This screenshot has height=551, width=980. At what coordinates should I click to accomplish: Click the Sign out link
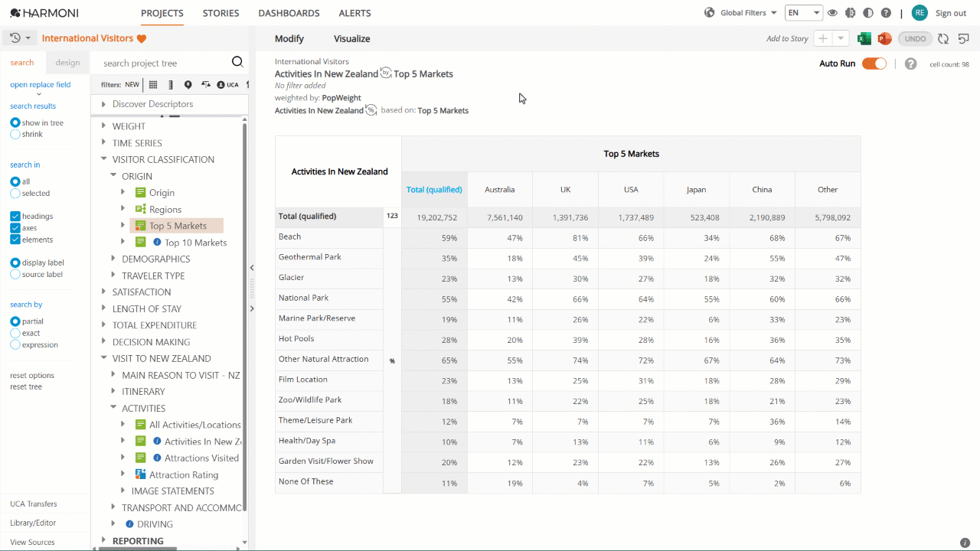click(951, 13)
